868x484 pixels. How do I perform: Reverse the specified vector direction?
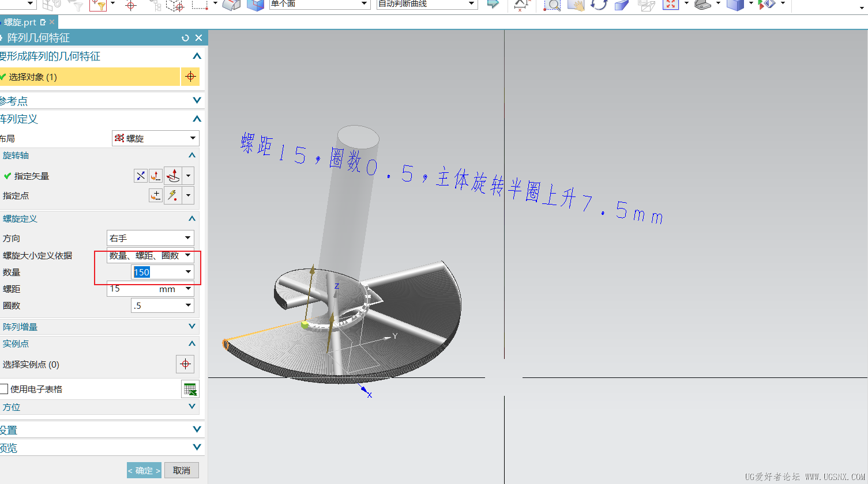141,176
